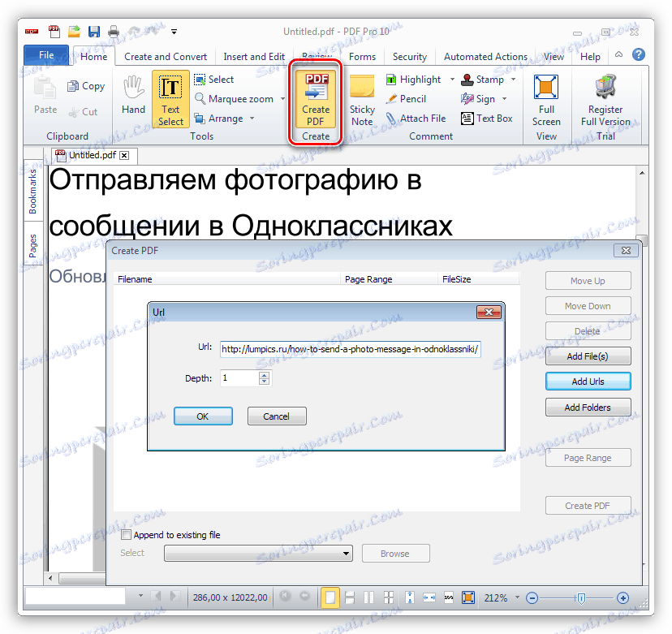Open the Select existing file combo box
Screen dimensions: 672x634
click(x=258, y=554)
